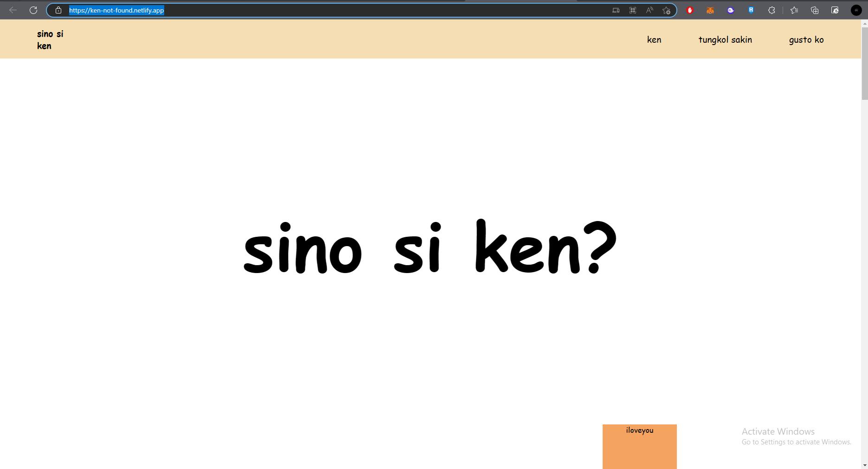Open the Extensions puzzle piece menu
This screenshot has height=469, width=868.
pos(772,10)
